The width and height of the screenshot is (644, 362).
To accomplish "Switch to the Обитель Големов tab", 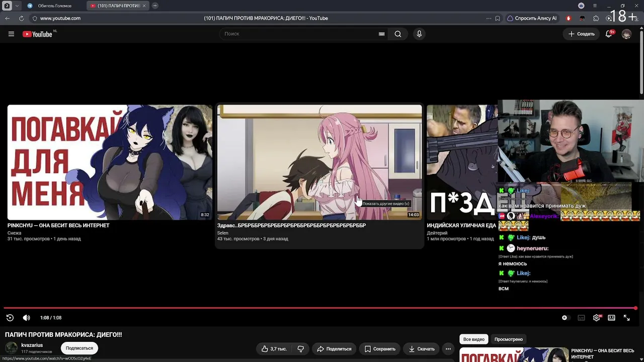I will click(54, 6).
